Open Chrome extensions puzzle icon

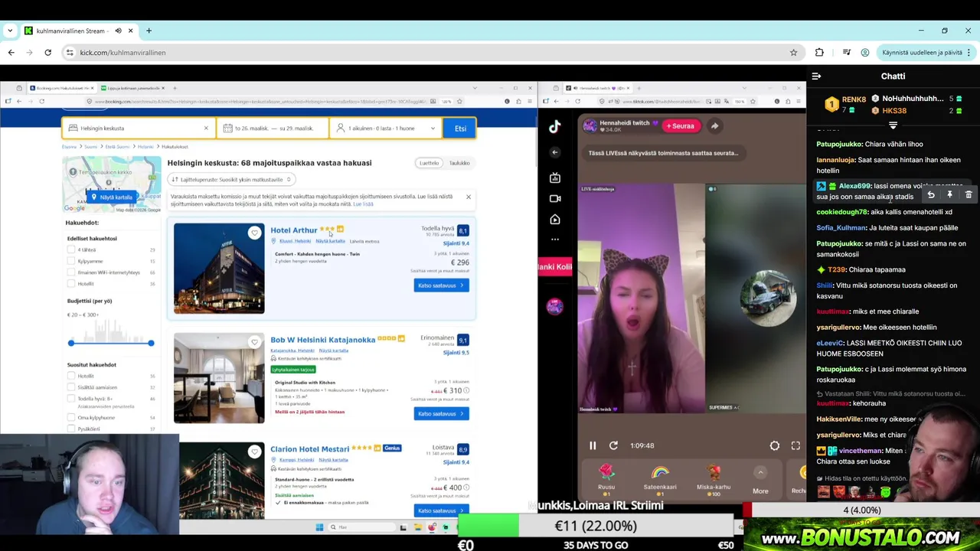tap(819, 53)
